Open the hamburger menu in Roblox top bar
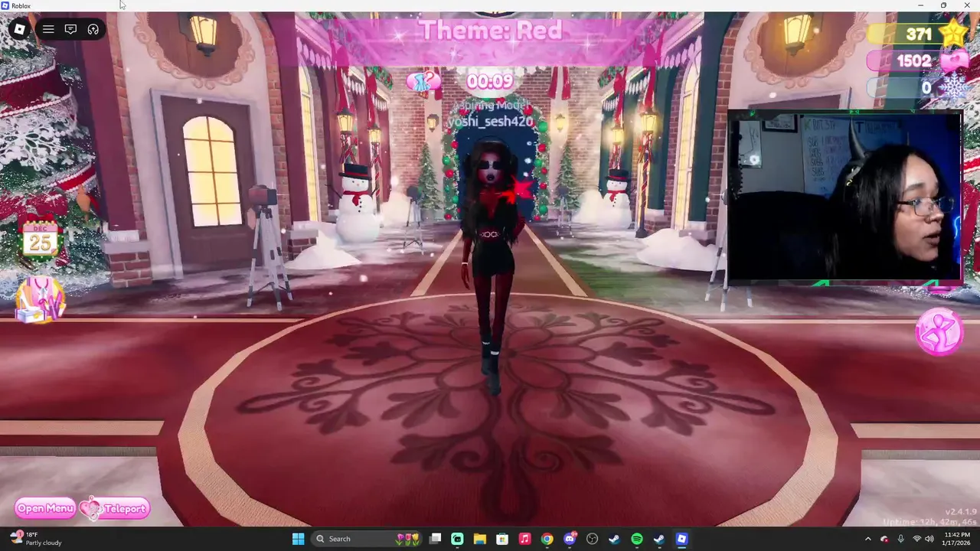 coord(48,30)
